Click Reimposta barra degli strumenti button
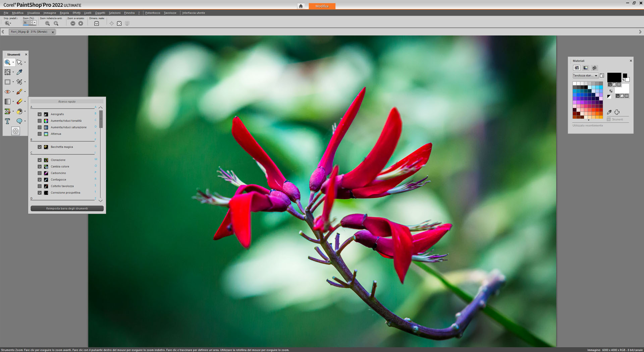644x352 pixels. pyautogui.click(x=67, y=209)
